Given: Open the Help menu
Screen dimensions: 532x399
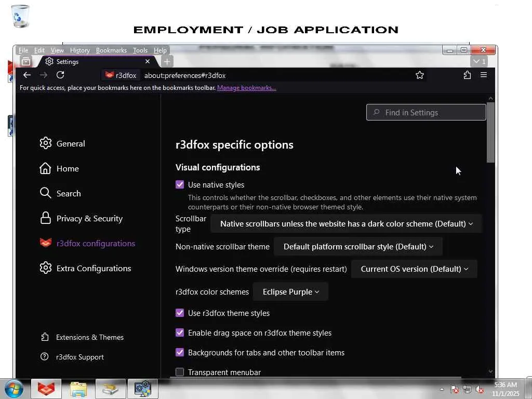Looking at the screenshot, I should (160, 50).
